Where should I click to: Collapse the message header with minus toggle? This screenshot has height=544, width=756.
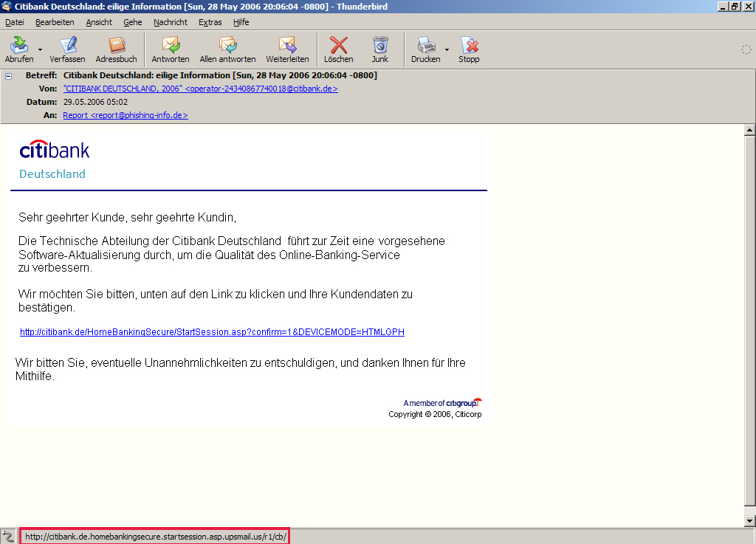[8, 76]
